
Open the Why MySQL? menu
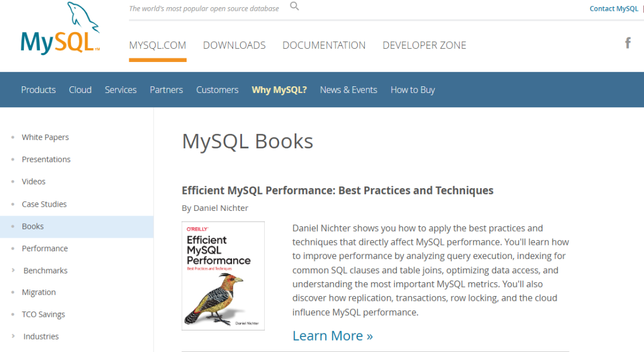point(279,90)
